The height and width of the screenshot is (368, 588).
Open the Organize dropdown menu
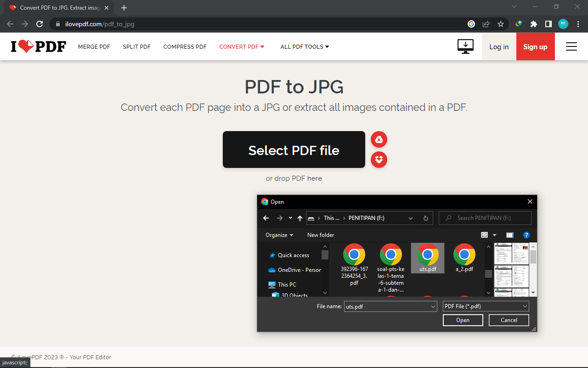279,235
